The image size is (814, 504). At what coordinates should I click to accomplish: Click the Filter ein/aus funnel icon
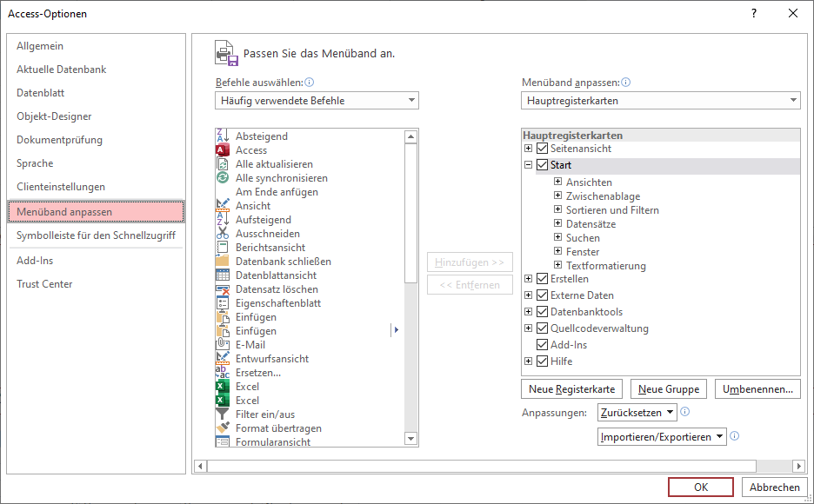pos(222,414)
